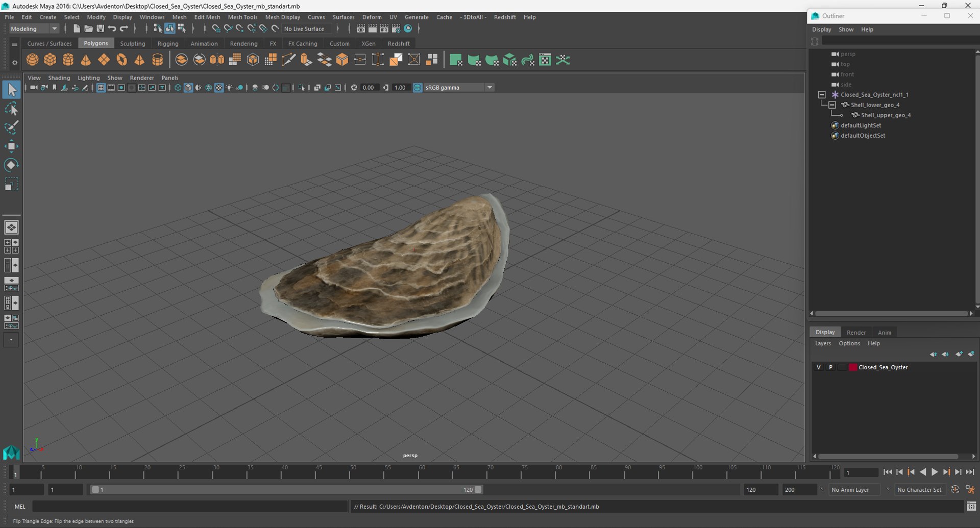
Task: Click the red Closed_Sea_Oyster layer color swatch
Action: click(x=853, y=367)
